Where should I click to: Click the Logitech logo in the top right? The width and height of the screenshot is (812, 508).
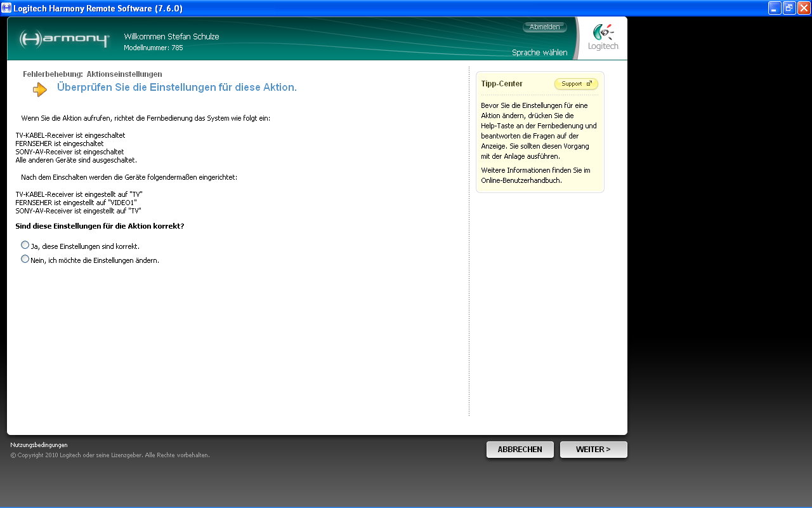pyautogui.click(x=603, y=38)
